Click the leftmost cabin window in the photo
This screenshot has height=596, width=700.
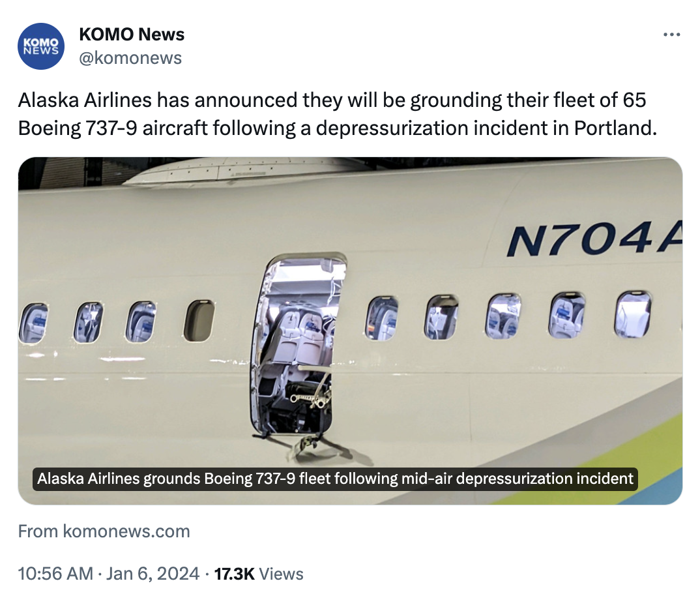click(33, 323)
